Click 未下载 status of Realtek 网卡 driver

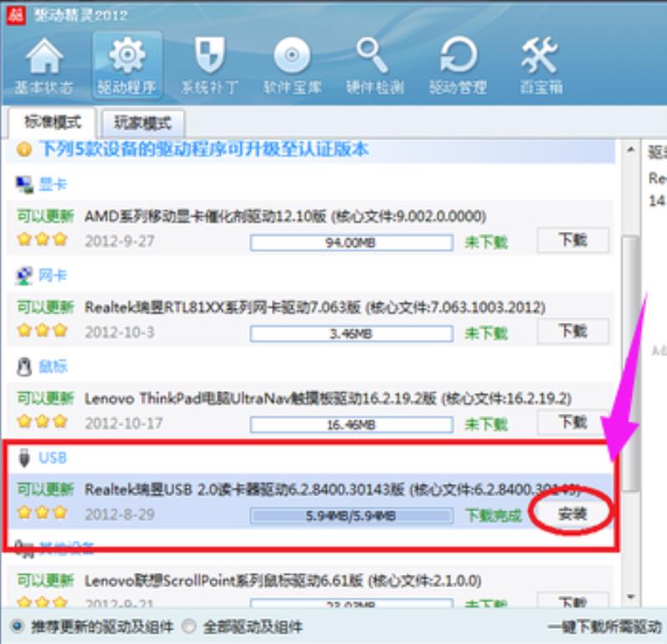point(486,334)
